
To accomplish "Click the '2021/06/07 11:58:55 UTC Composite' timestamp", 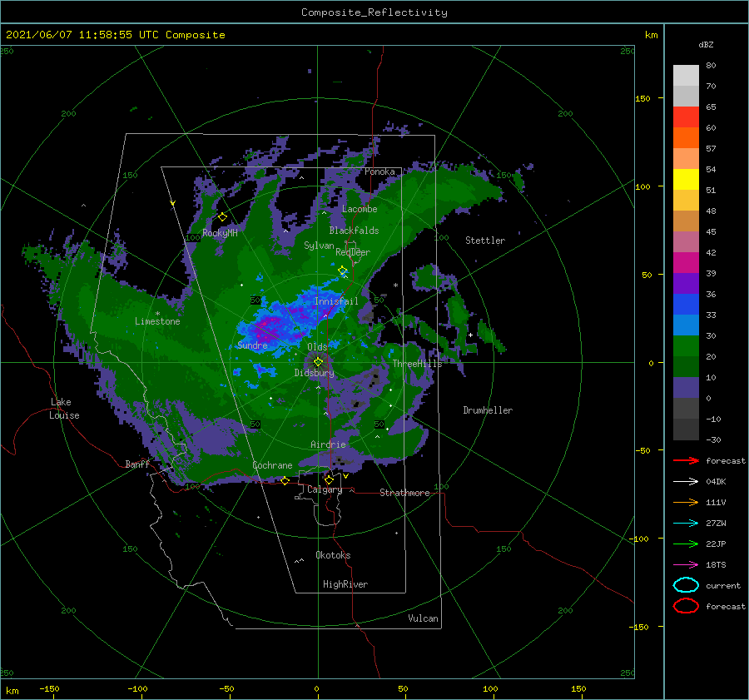I will tap(115, 35).
